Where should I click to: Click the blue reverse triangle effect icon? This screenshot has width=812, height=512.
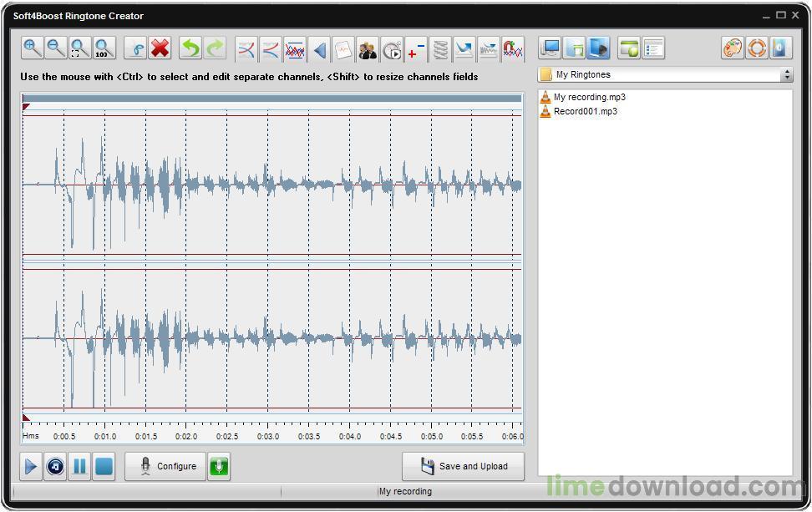(x=319, y=50)
